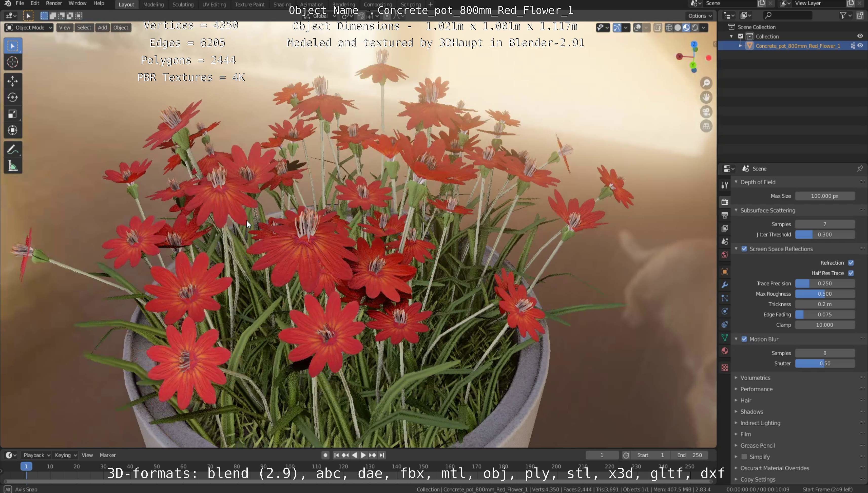The image size is (868, 493).
Task: Switch perspective/orthographic grid icon
Action: pos(706,126)
